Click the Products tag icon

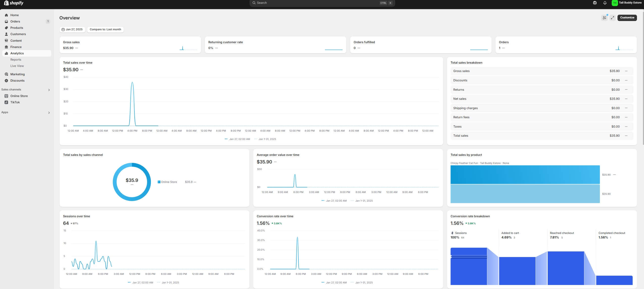6,28
